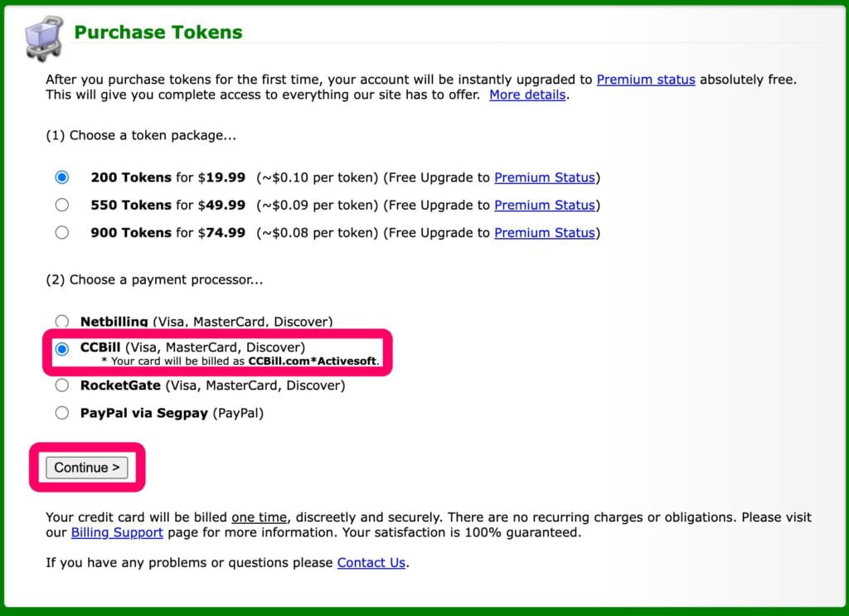Select Netbilling as payment processor
Screen dimensions: 849x616
pos(62,321)
